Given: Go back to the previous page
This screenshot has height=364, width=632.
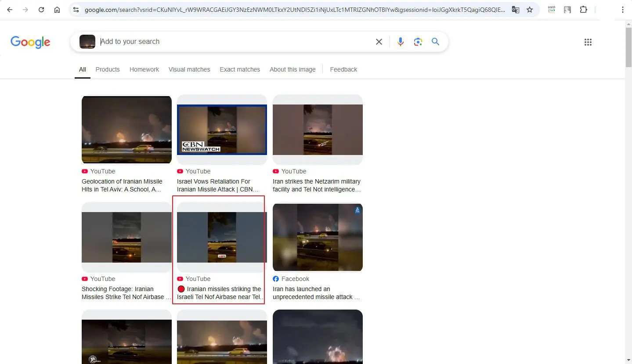Looking at the screenshot, I should 10,10.
